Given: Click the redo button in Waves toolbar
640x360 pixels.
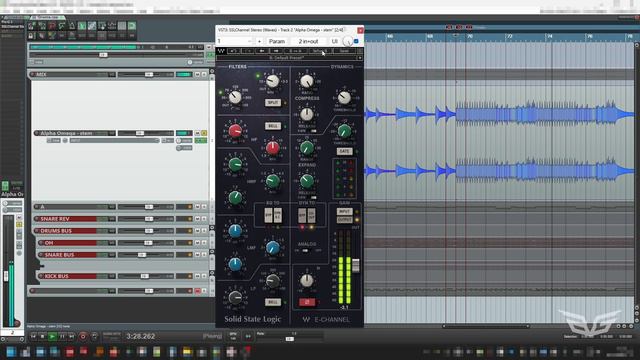Looking at the screenshot, I should click(x=248, y=51).
